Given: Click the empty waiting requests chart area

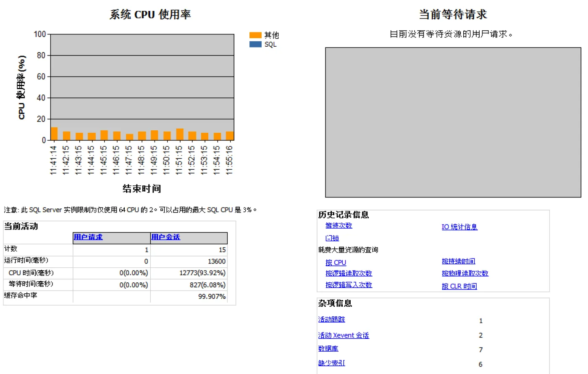Looking at the screenshot, I should point(453,122).
